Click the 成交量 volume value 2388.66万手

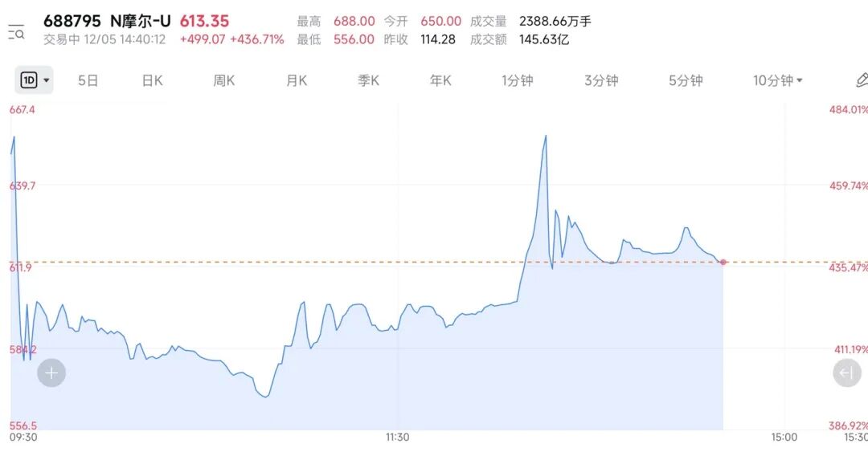(x=555, y=22)
